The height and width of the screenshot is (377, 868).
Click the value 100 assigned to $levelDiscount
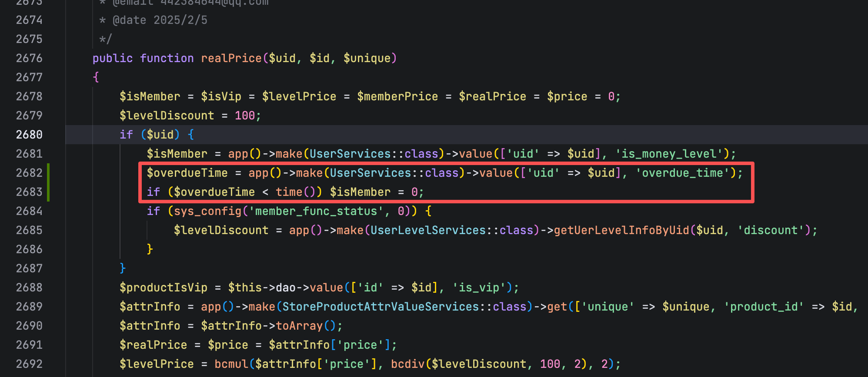[x=245, y=116]
